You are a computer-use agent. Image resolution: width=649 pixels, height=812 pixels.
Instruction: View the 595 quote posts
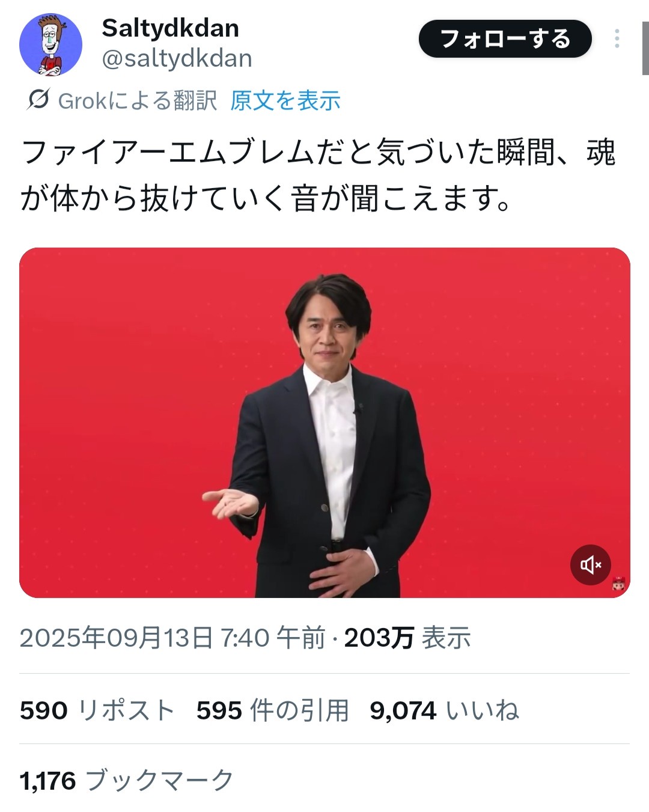coord(272,710)
